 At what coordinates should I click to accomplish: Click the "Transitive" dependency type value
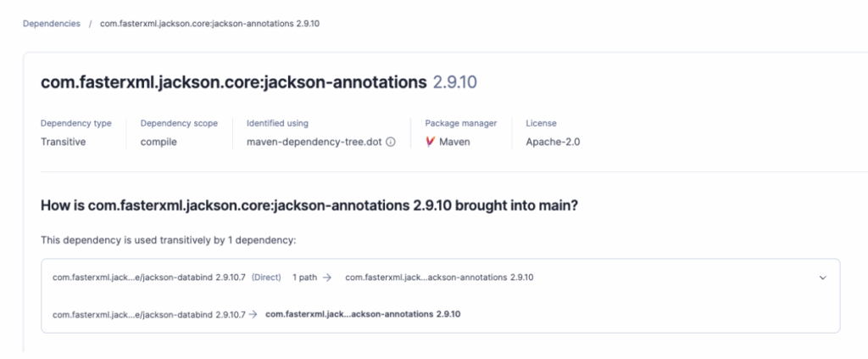coord(64,142)
